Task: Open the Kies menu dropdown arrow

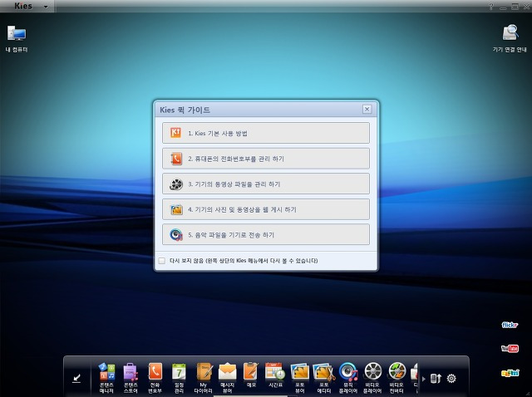Action: 46,7
